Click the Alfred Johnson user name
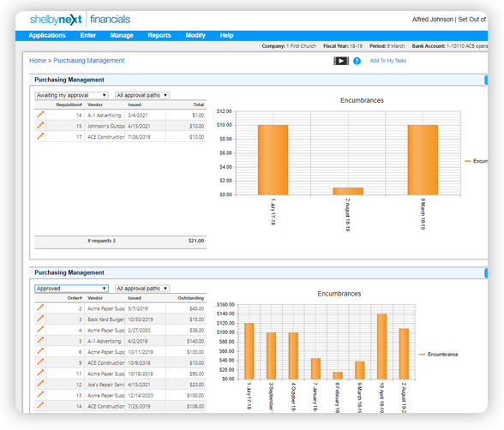Viewport: 504px width, 430px height. 433,19
